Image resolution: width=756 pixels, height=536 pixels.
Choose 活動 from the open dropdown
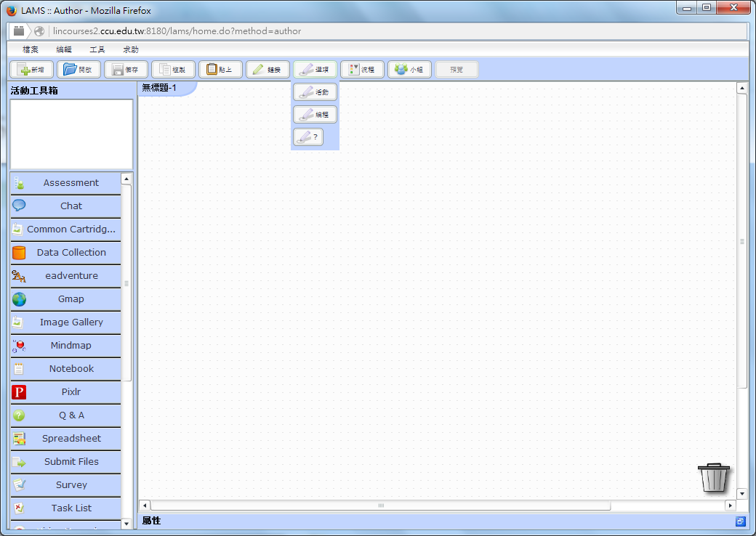tap(315, 92)
